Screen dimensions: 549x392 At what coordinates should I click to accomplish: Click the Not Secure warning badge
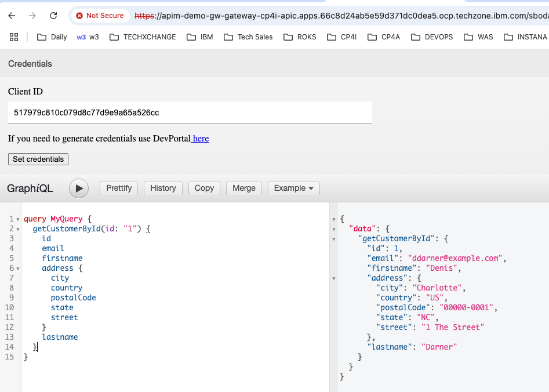[x=100, y=16]
